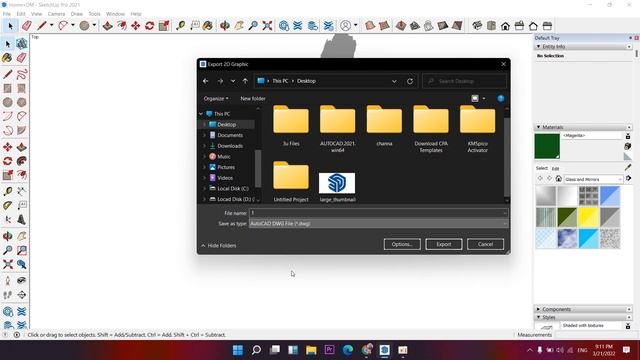Image resolution: width=640 pixels, height=360 pixels.
Task: Open the Edit menu
Action: coord(21,14)
